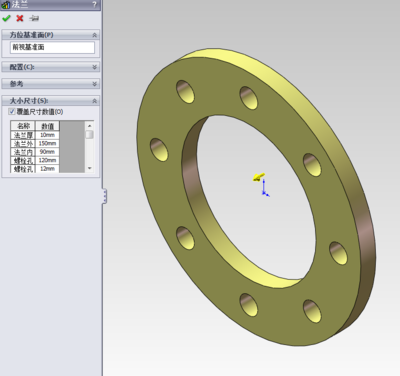
Task: Cancel using the red X icon
Action: [20, 18]
